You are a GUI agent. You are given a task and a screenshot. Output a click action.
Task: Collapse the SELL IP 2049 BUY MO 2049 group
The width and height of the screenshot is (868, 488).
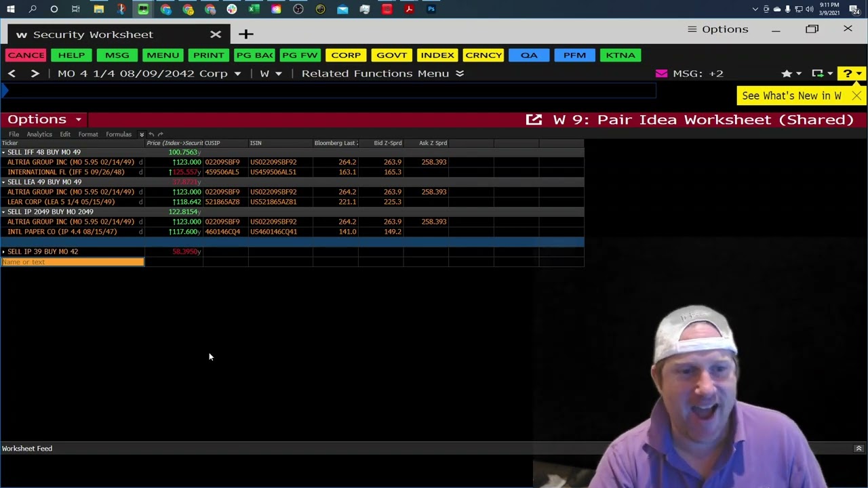click(x=3, y=212)
